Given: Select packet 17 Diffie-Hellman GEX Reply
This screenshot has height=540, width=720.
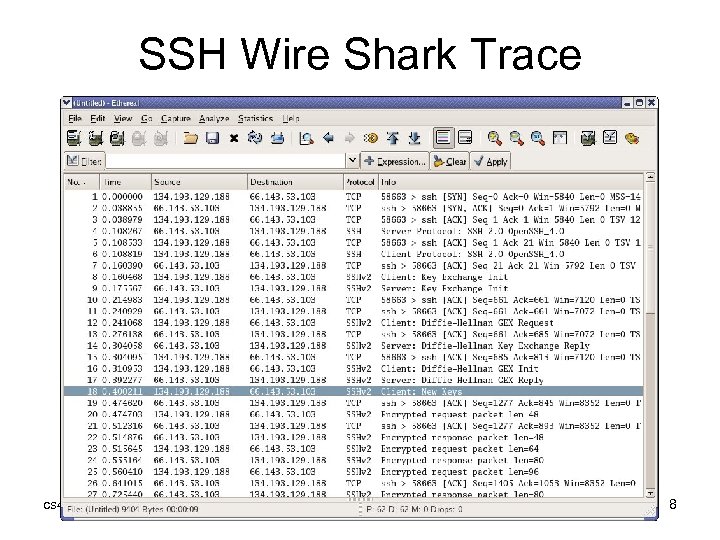Looking at the screenshot, I should tap(353, 380).
